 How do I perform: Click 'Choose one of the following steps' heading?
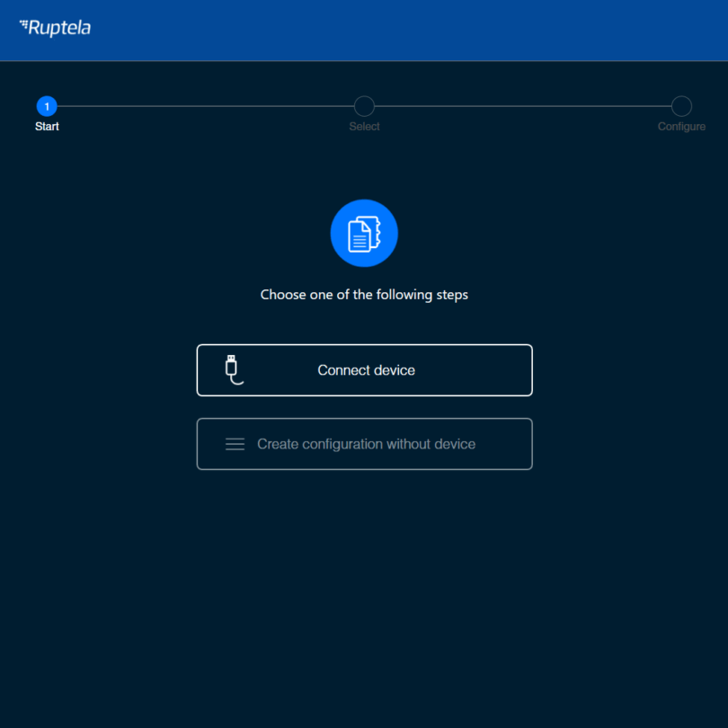pos(364,295)
